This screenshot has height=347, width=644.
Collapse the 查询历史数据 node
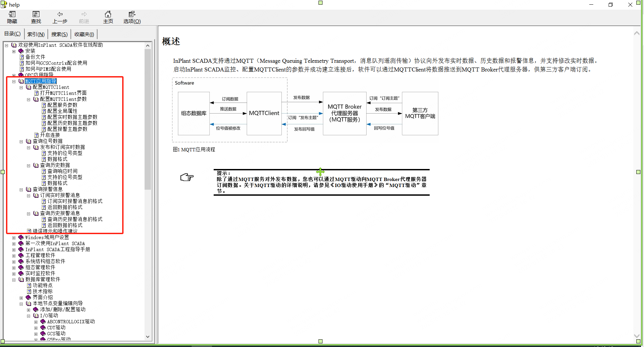tap(28, 166)
